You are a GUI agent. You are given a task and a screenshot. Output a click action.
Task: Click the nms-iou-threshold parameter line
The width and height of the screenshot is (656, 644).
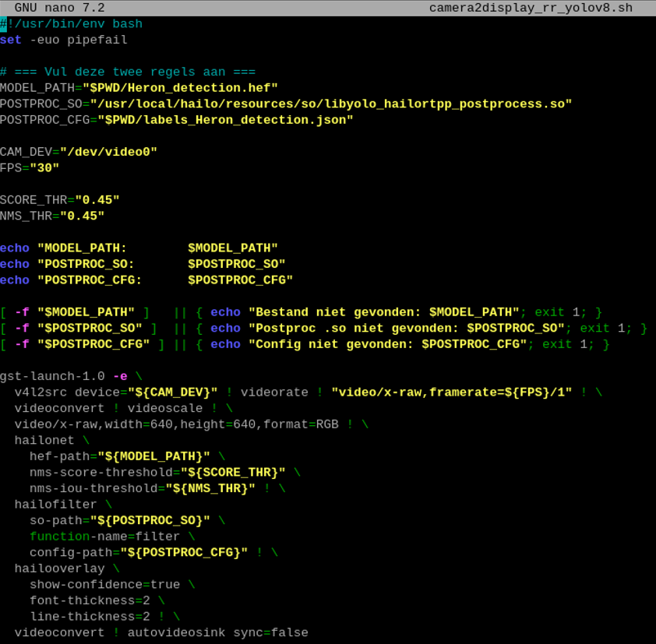pos(143,488)
